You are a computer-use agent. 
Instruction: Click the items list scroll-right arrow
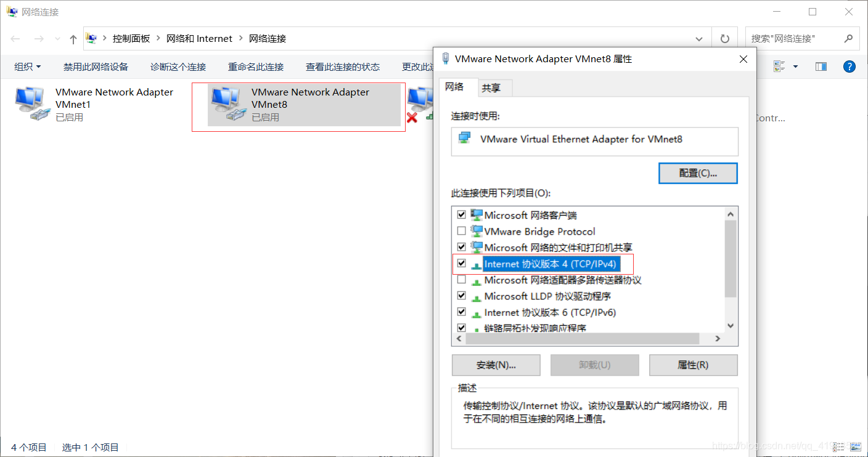[718, 339]
